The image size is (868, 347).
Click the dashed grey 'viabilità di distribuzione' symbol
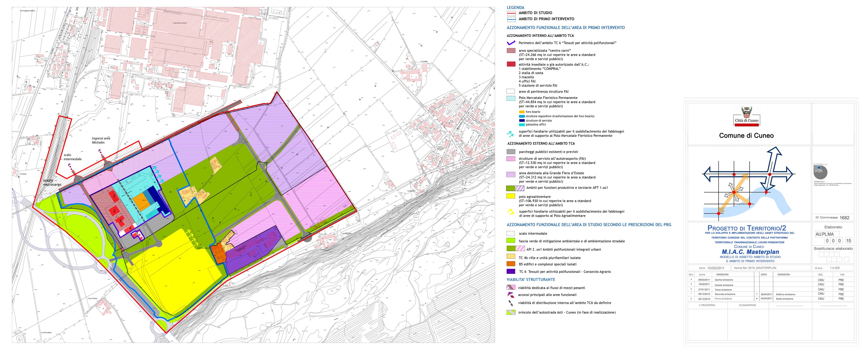pyautogui.click(x=511, y=303)
